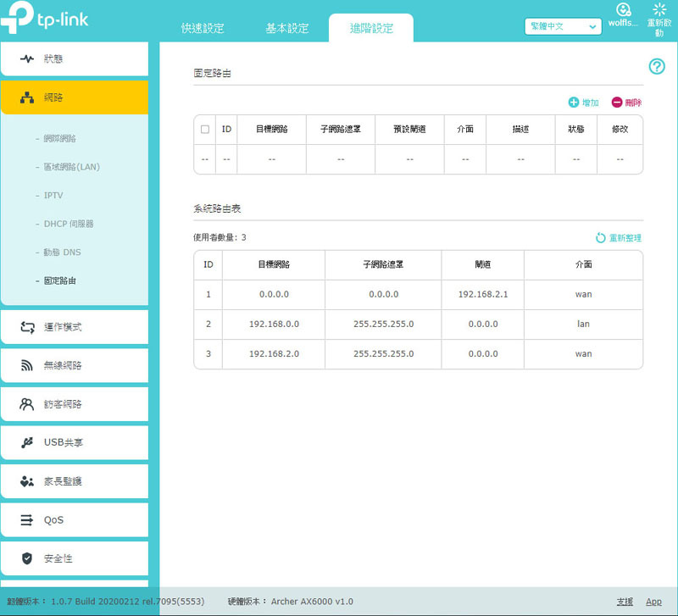Click the wolfls account icon

[x=623, y=9]
